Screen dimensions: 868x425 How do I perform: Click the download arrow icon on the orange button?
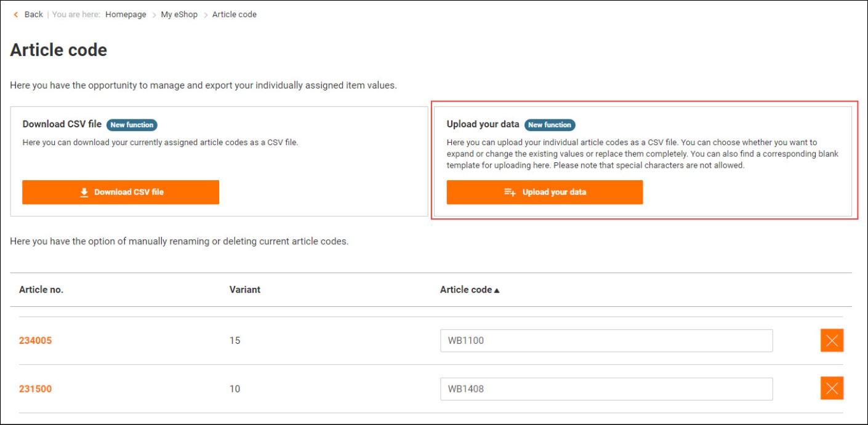[84, 193]
